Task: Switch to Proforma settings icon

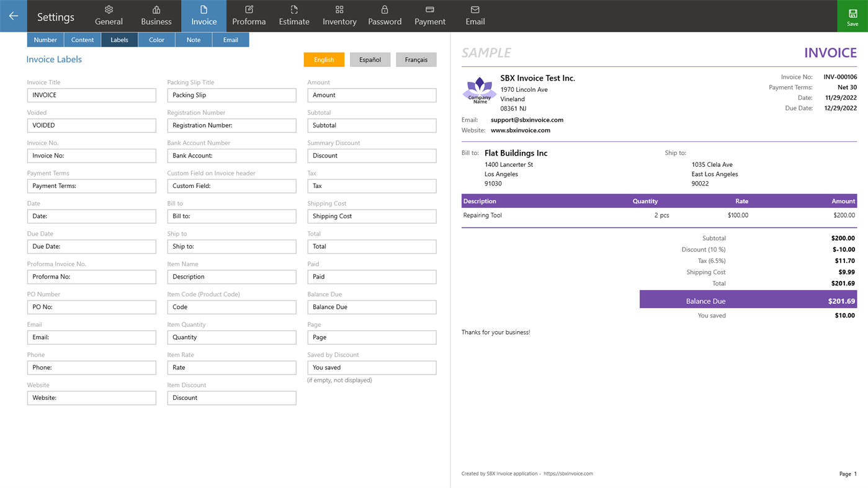Action: (x=248, y=16)
